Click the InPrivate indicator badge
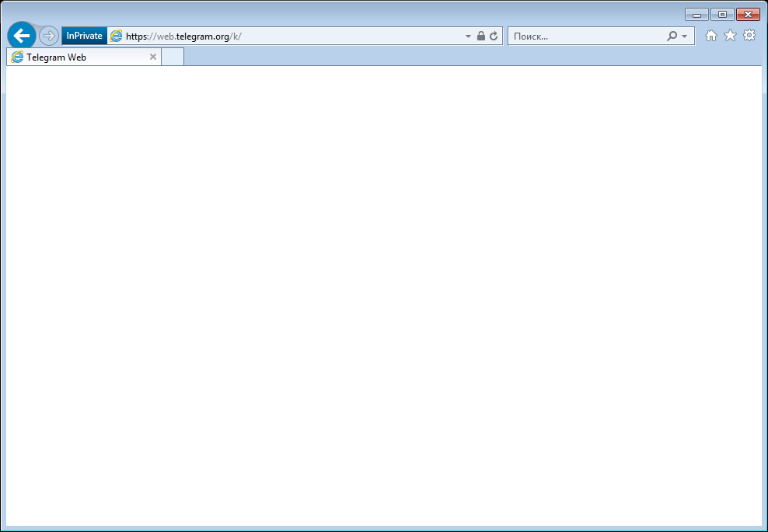768x532 pixels. [84, 36]
